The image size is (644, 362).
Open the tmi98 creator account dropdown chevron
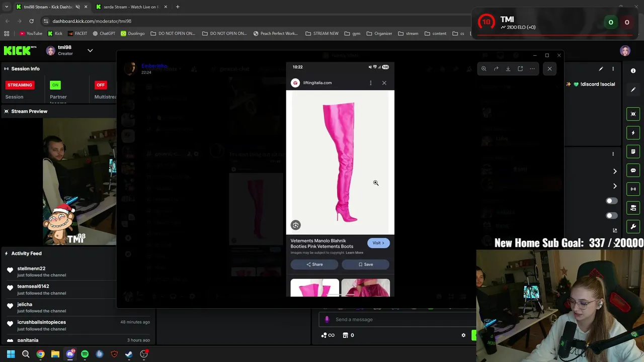coord(90,50)
